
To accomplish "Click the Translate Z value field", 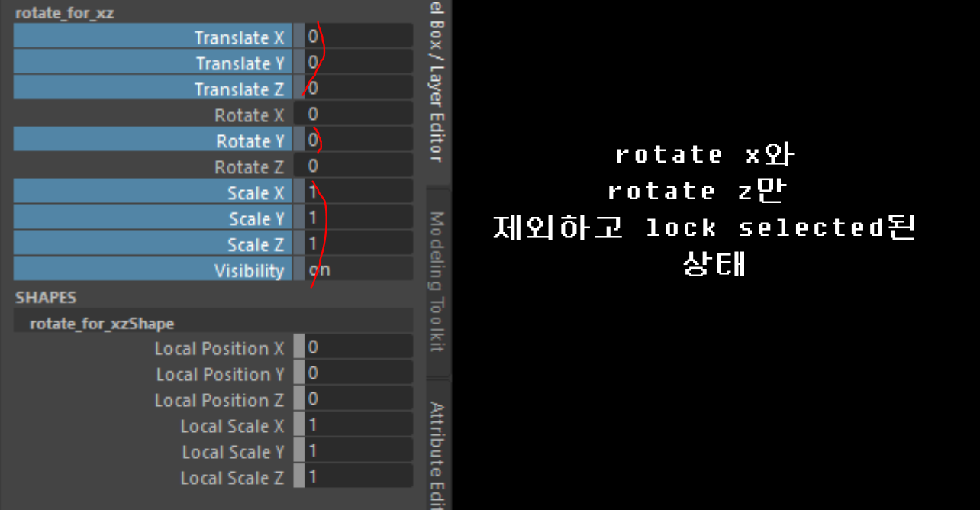I will click(359, 88).
